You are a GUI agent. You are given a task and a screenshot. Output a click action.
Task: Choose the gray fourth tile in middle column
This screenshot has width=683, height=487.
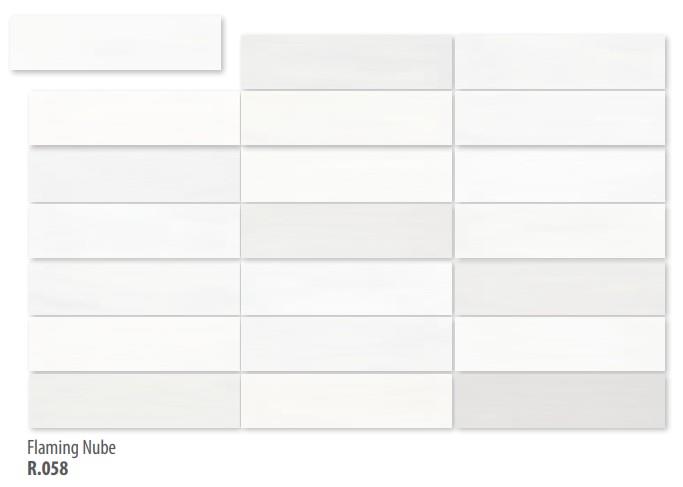pos(347,230)
